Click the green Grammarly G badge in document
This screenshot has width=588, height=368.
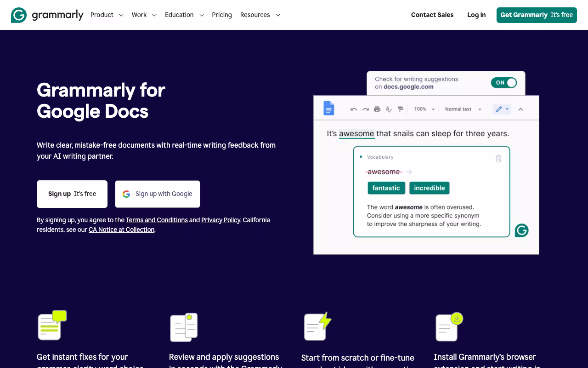click(x=521, y=230)
